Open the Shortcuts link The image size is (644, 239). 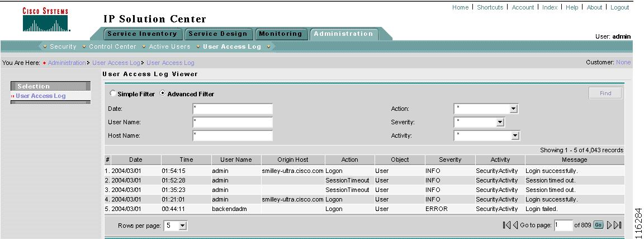490,7
